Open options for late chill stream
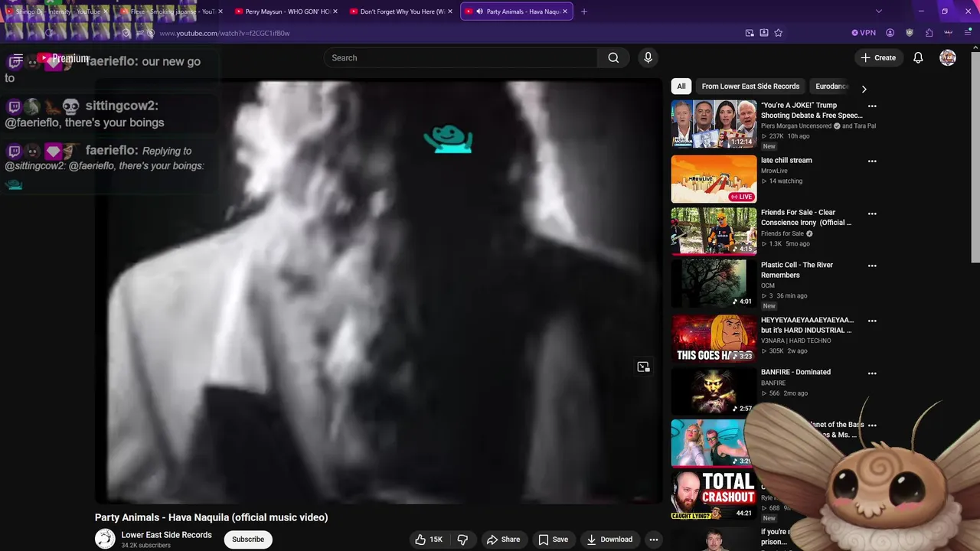 point(872,161)
